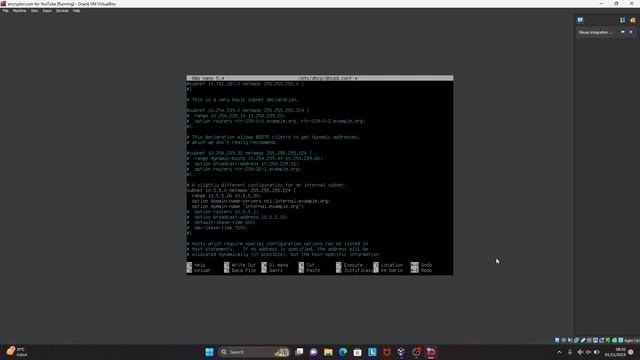Click the 'Baca File' shortcut label in nano

pos(243,270)
